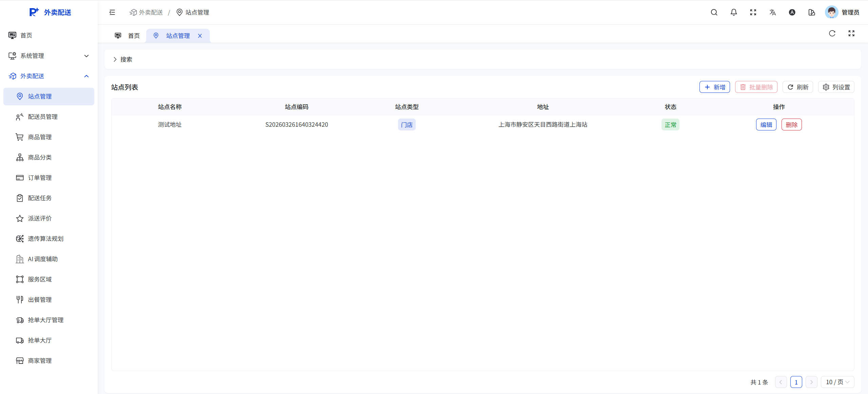The height and width of the screenshot is (394, 868).
Task: Close the 站点管理 tab
Action: [200, 36]
